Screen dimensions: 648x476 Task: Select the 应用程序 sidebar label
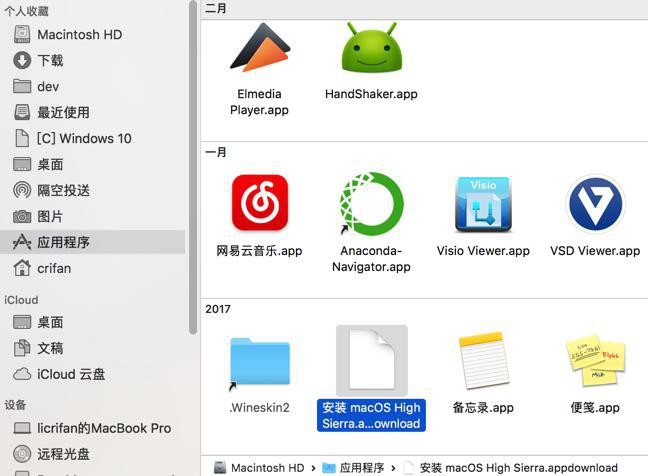pos(63,242)
